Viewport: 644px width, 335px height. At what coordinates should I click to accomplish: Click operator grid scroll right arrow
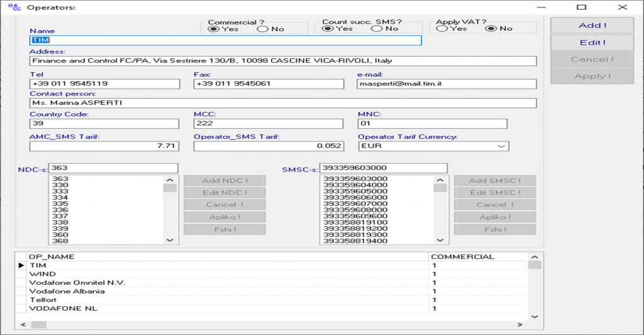(520, 325)
